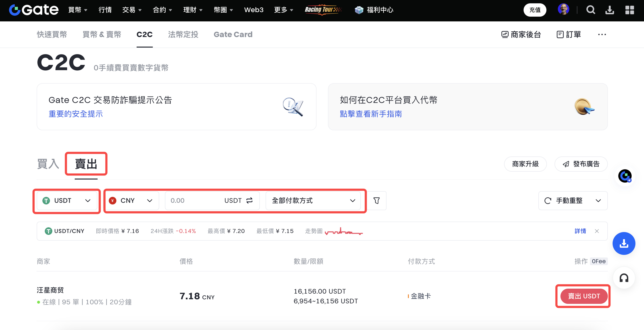Open the 重要的安全提示 link

75,114
